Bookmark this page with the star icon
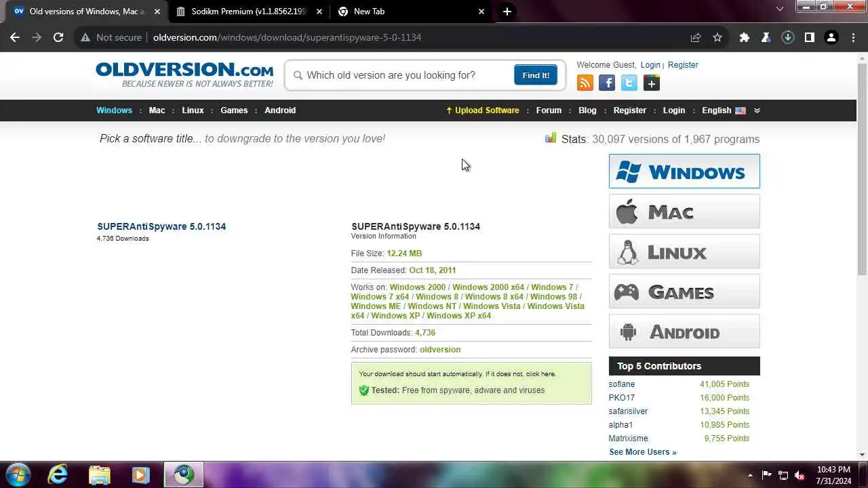868x488 pixels. click(717, 37)
